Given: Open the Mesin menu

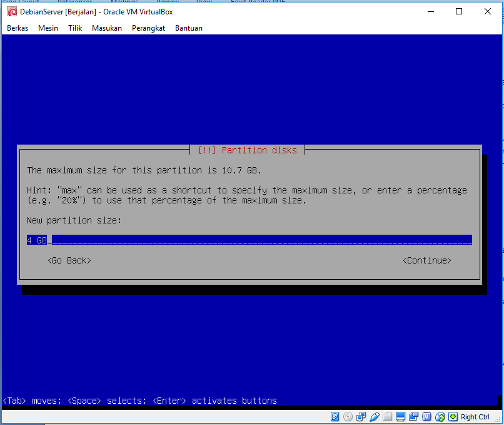Looking at the screenshot, I should pyautogui.click(x=48, y=28).
